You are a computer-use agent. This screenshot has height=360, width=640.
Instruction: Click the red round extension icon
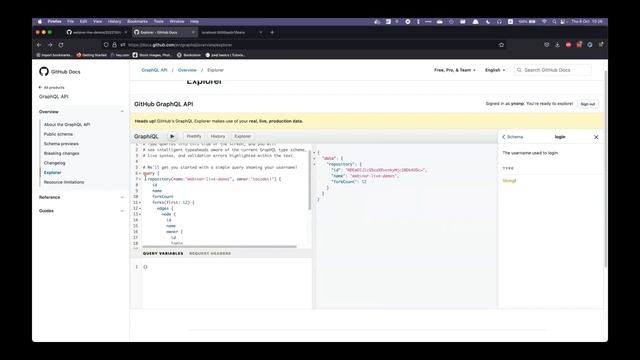coord(568,45)
